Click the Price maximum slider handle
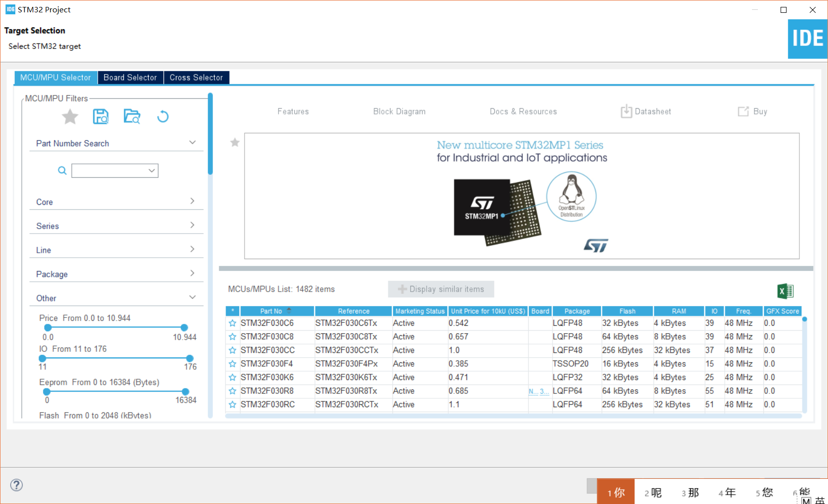This screenshot has width=828, height=504. coord(184,327)
